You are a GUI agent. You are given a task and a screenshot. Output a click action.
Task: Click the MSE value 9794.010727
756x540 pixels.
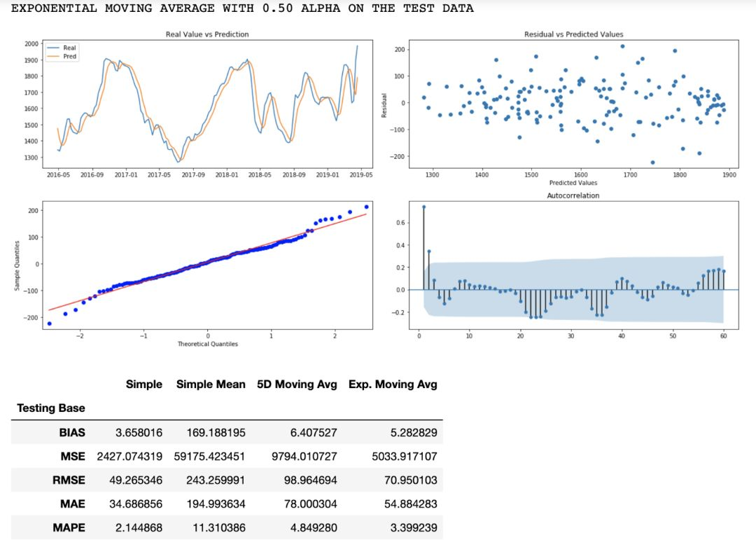click(x=304, y=456)
